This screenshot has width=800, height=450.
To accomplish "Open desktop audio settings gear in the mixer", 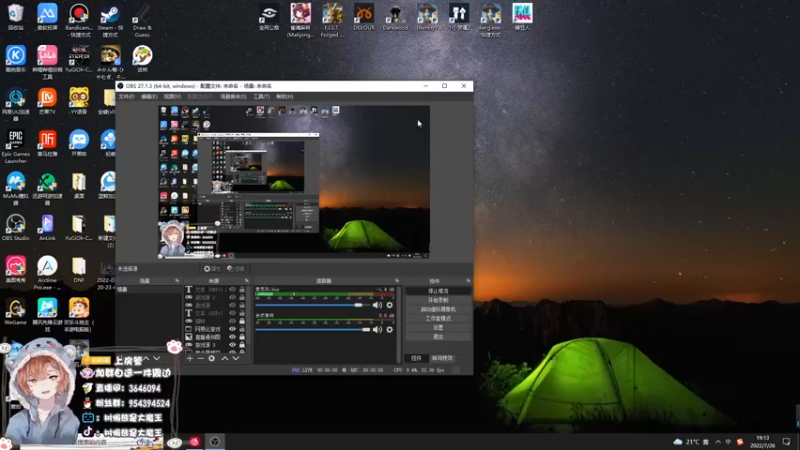I will pos(390,330).
